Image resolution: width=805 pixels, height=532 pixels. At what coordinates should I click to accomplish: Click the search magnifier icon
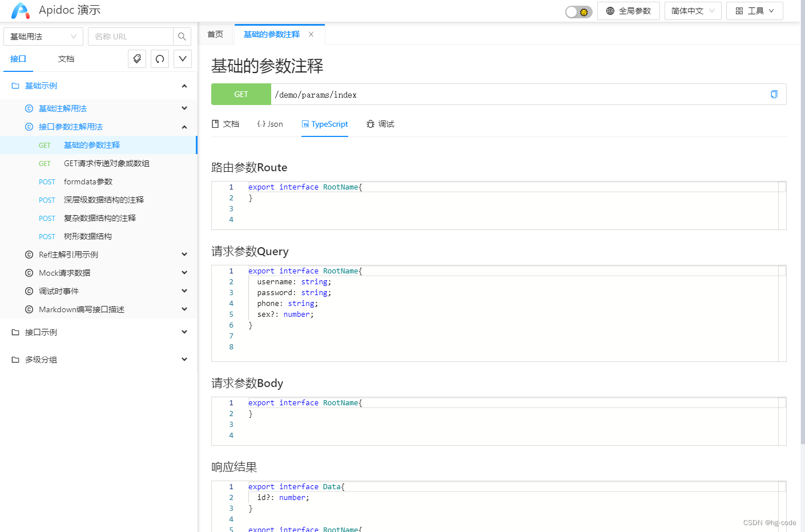(182, 37)
